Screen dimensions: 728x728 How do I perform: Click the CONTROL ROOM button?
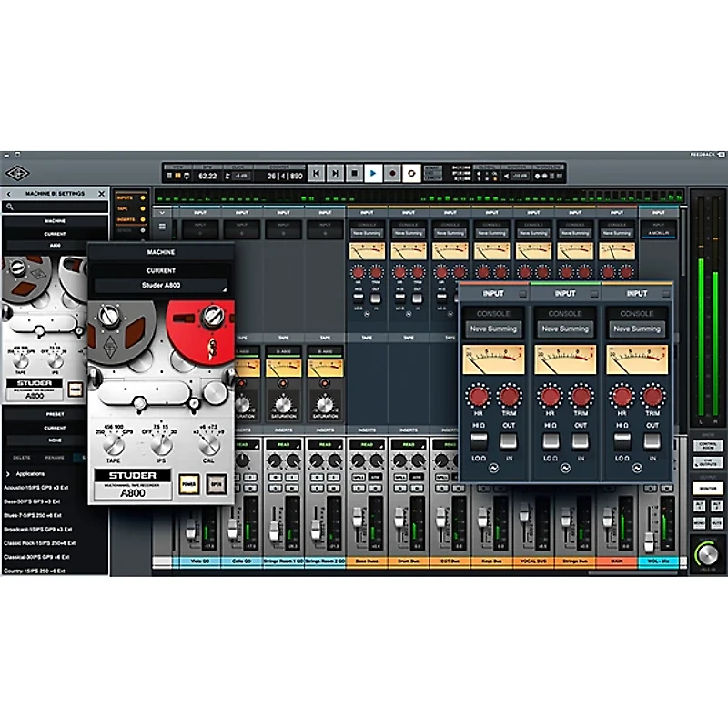pyautogui.click(x=708, y=446)
